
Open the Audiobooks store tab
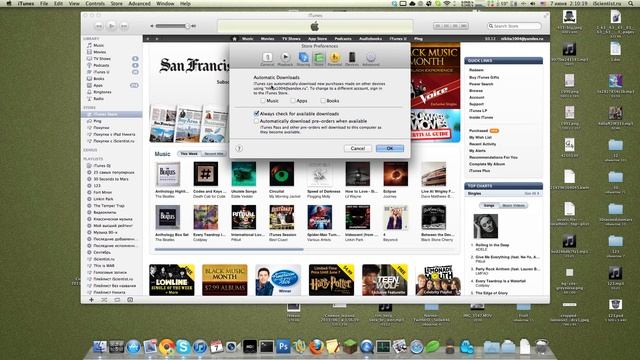[x=370, y=39]
